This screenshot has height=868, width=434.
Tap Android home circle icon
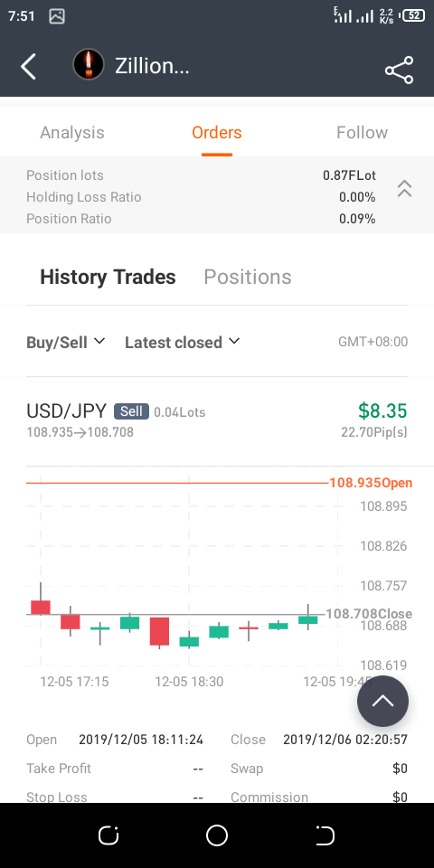(x=216, y=835)
